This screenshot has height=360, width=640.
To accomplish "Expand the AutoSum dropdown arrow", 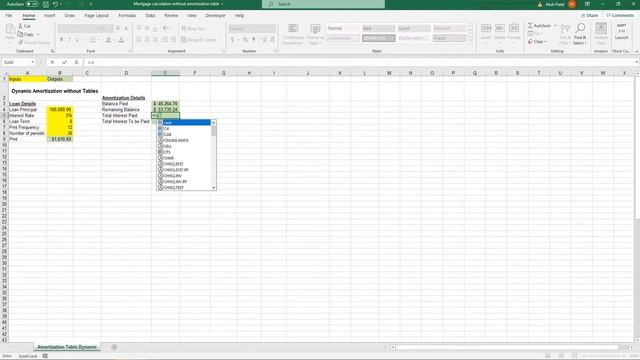I will pos(555,25).
